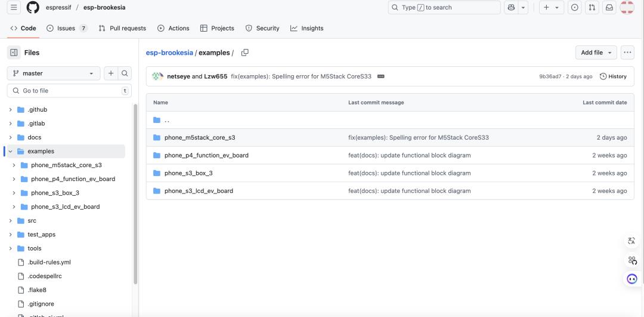The height and width of the screenshot is (317, 644).
Task: Open the Add file dropdown
Action: click(x=596, y=53)
